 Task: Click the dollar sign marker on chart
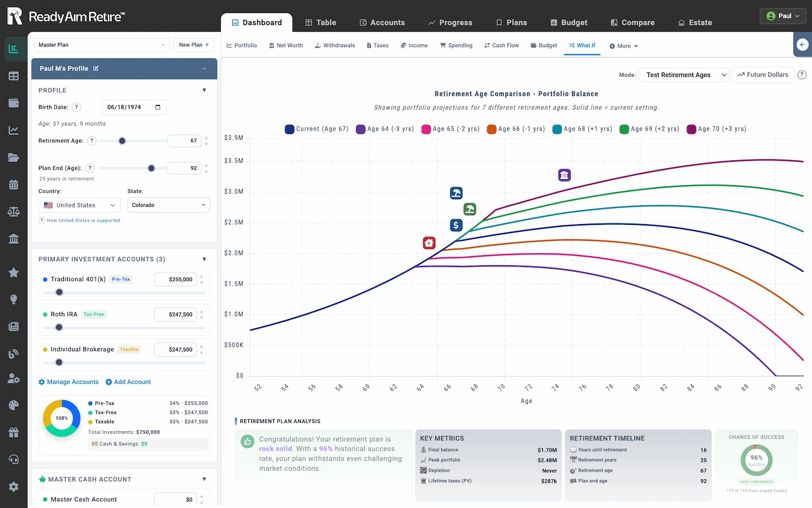coord(456,225)
